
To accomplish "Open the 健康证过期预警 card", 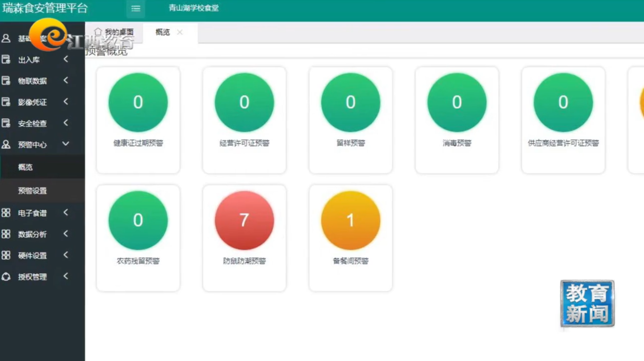I will tap(138, 120).
